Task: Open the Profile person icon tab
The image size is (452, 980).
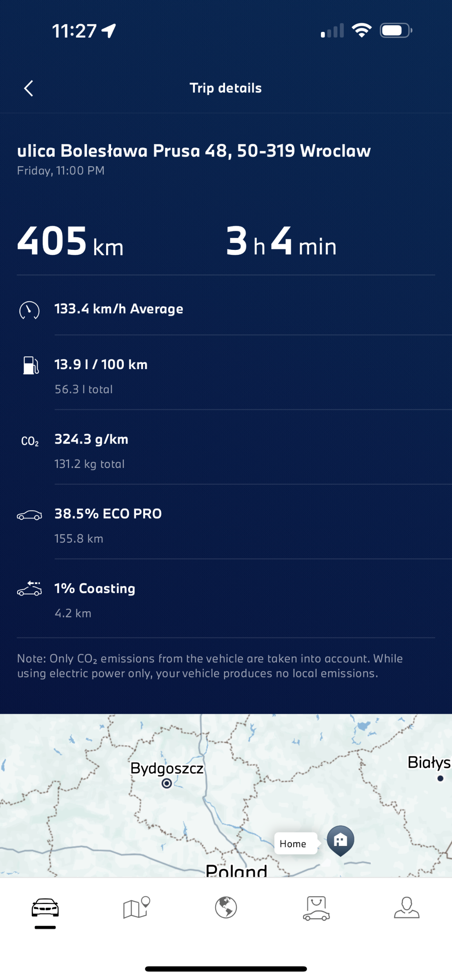Action: [407, 907]
